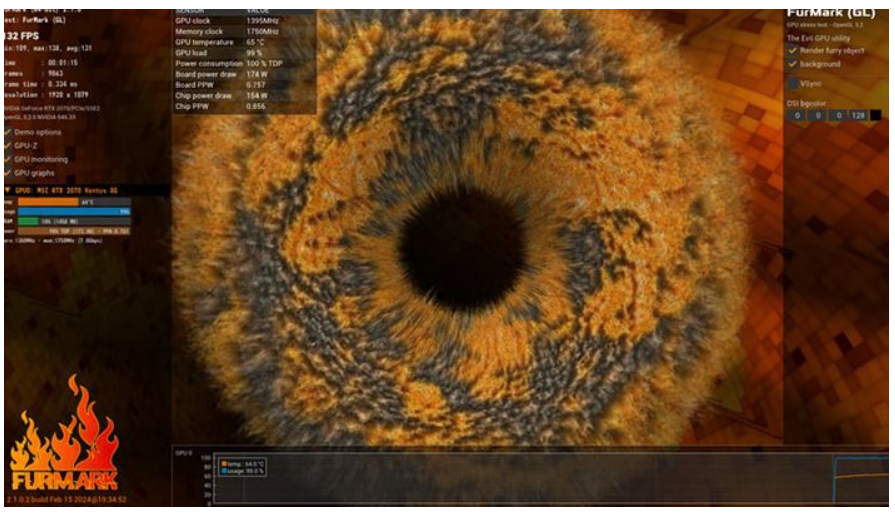Click the blue usage legend square in graph
Image resolution: width=895 pixels, height=515 pixels.
tap(224, 471)
